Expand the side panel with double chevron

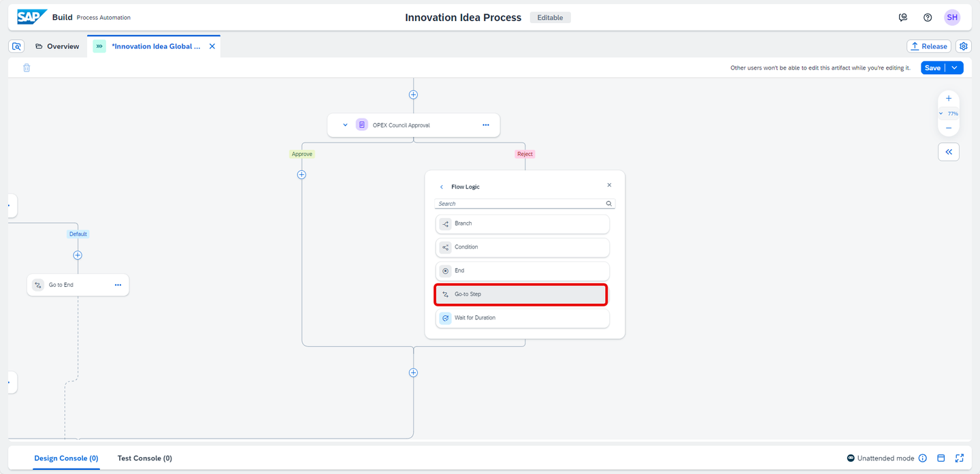(x=949, y=152)
